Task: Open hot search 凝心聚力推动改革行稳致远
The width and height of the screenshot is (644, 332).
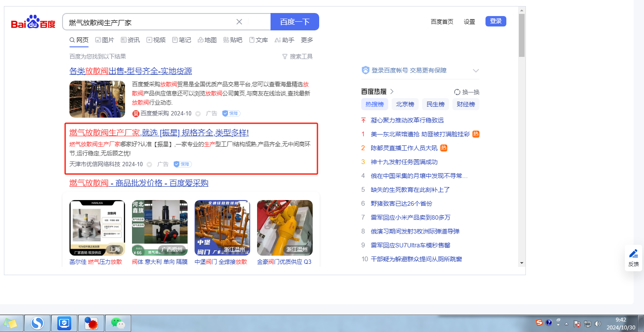Action: 407,120
